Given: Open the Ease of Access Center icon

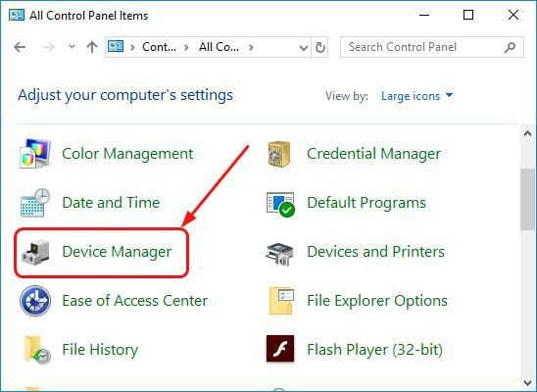Looking at the screenshot, I should pos(35,301).
